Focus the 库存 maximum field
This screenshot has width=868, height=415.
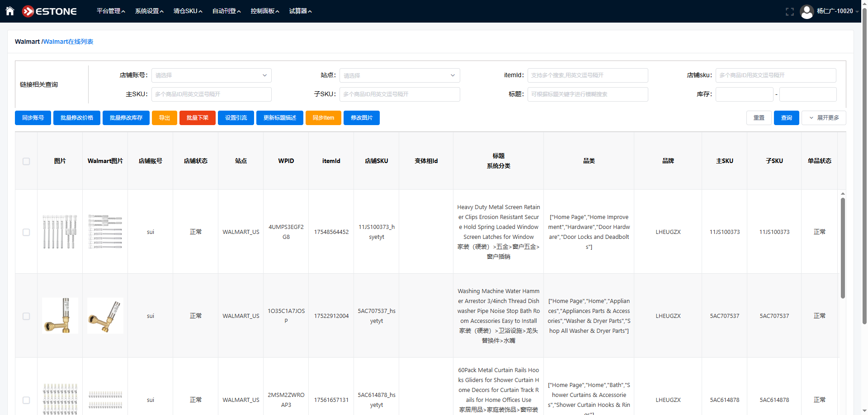(808, 94)
